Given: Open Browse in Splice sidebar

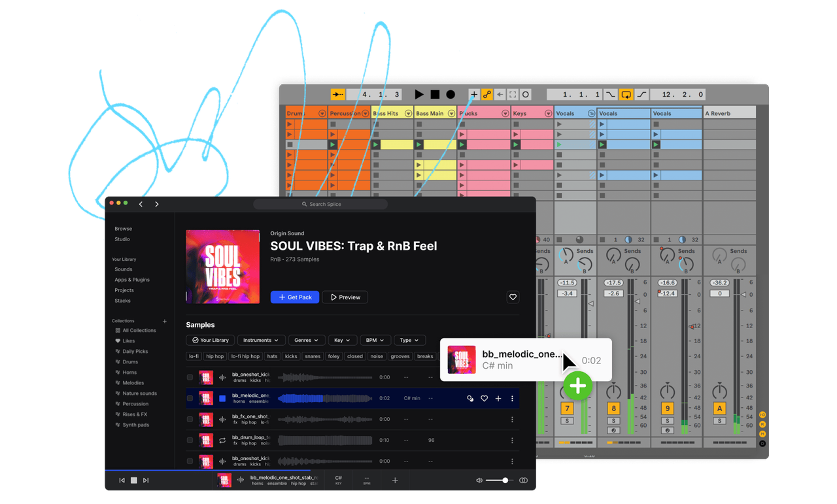Looking at the screenshot, I should coord(123,229).
